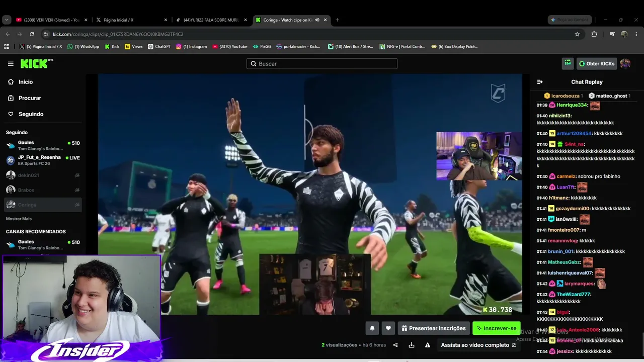The image size is (644, 362).
Task: Report the clip with warning icon
Action: 428,345
